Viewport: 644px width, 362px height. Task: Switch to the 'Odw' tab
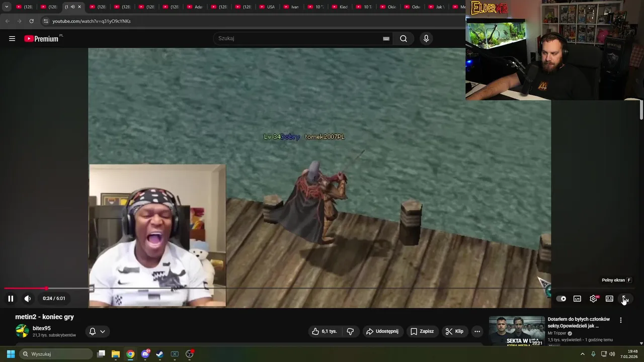(412, 7)
